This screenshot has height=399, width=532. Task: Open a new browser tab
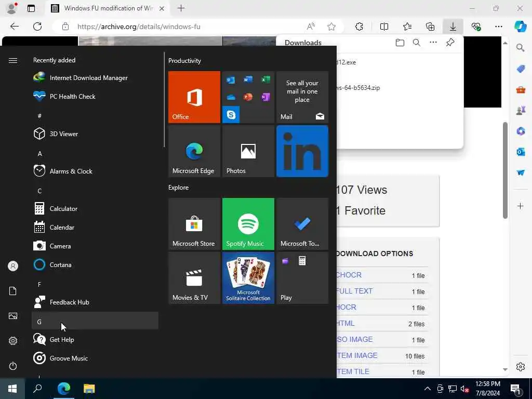pos(181,8)
